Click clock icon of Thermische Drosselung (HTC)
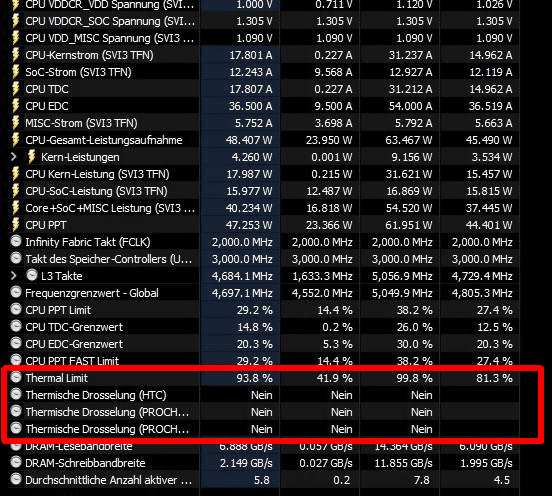The height and width of the screenshot is (496, 552). click(16, 394)
